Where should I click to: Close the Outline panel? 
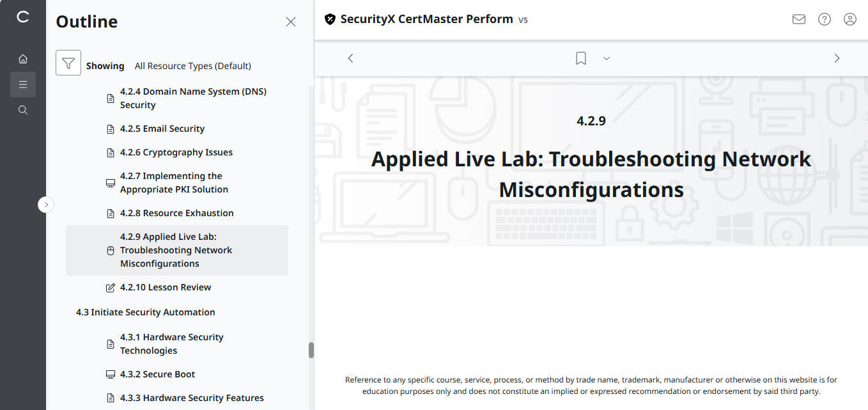291,22
